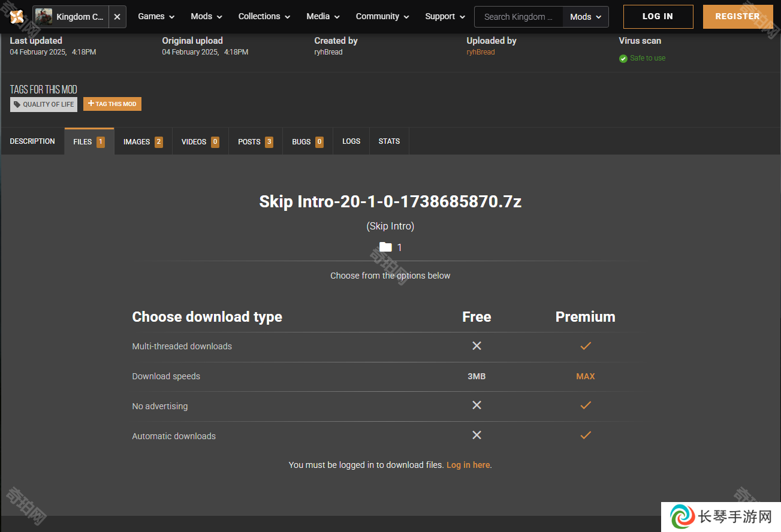The image size is (781, 532).
Task: Switch to the DESCRIPTION tab
Action: (x=32, y=141)
